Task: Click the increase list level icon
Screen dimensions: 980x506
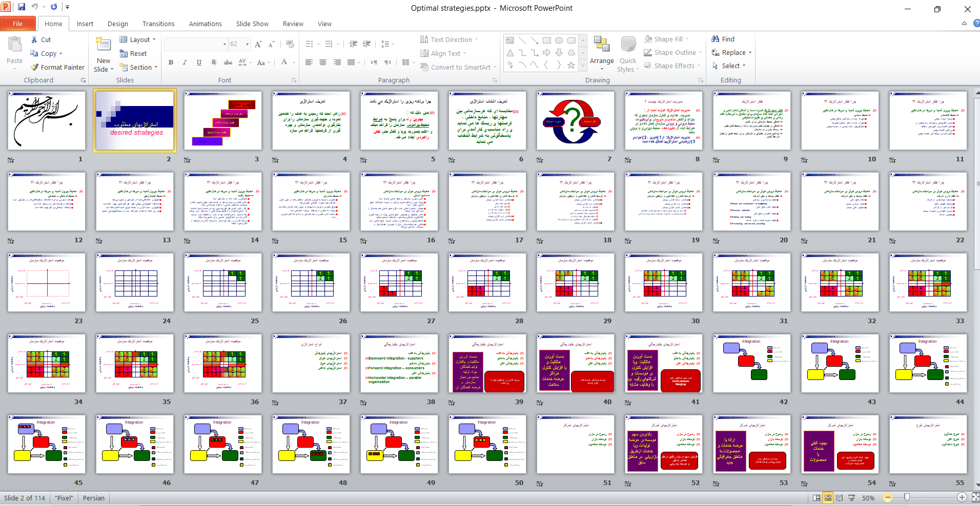Action: [367, 44]
